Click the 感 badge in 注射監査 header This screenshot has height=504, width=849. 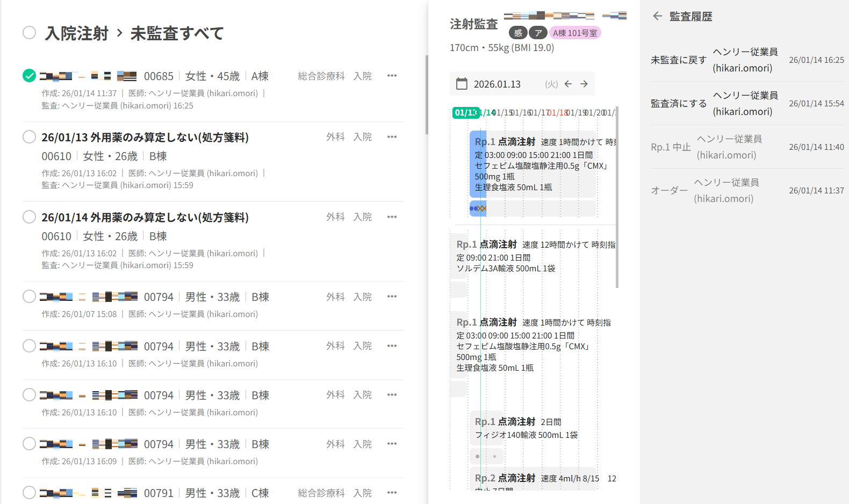click(518, 33)
